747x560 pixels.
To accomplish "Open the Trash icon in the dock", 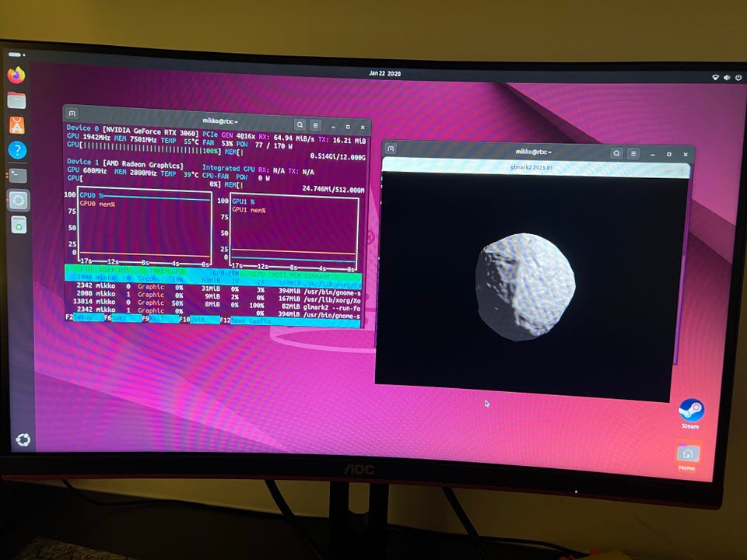I will 19,226.
